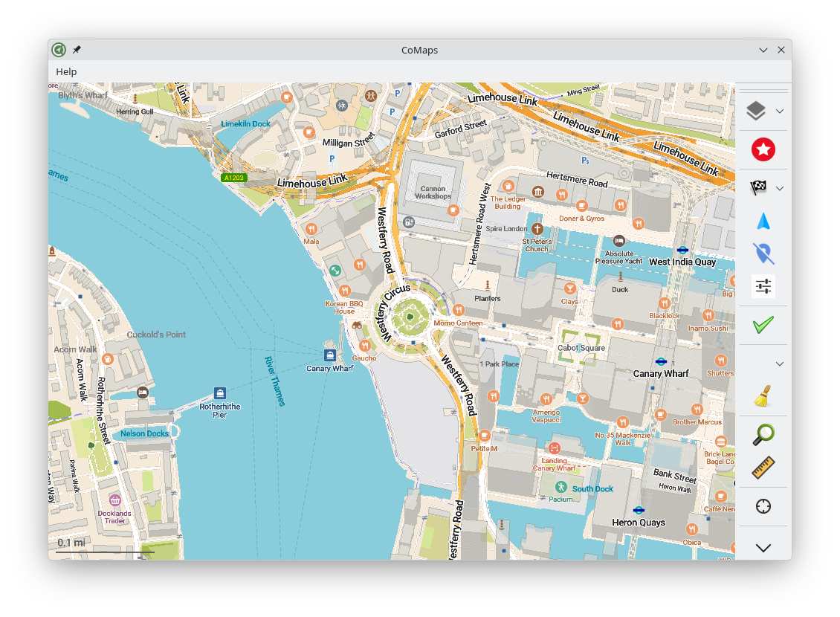840x617 pixels.
Task: Click the blue navigation arrow icon
Action: (763, 222)
